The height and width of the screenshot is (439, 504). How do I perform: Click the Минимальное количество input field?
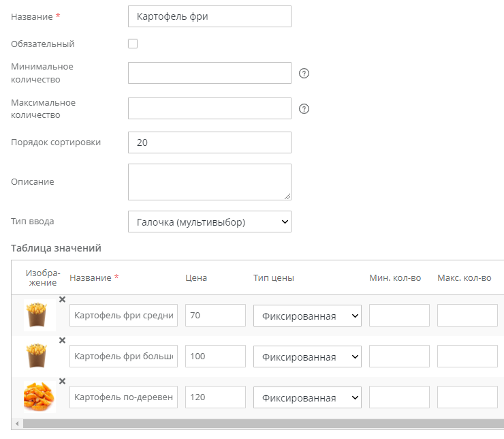point(209,73)
